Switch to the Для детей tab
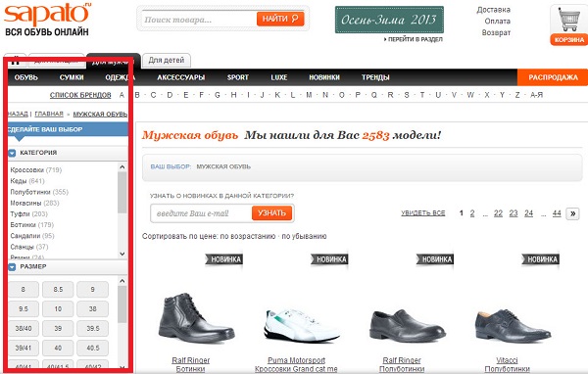The width and height of the screenshot is (588, 374). (x=167, y=61)
